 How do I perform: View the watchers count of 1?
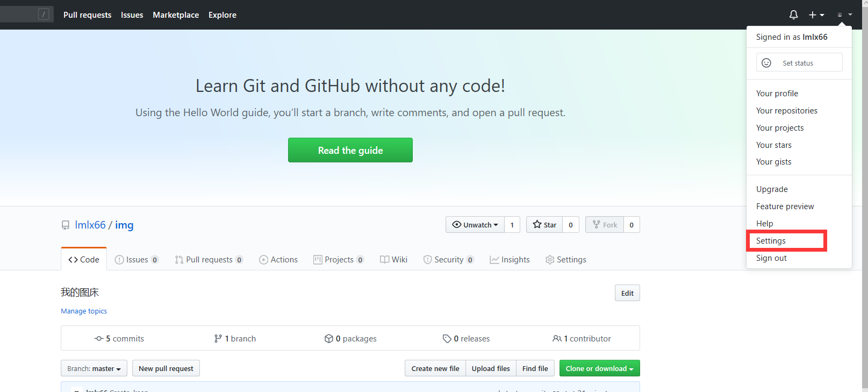point(512,225)
